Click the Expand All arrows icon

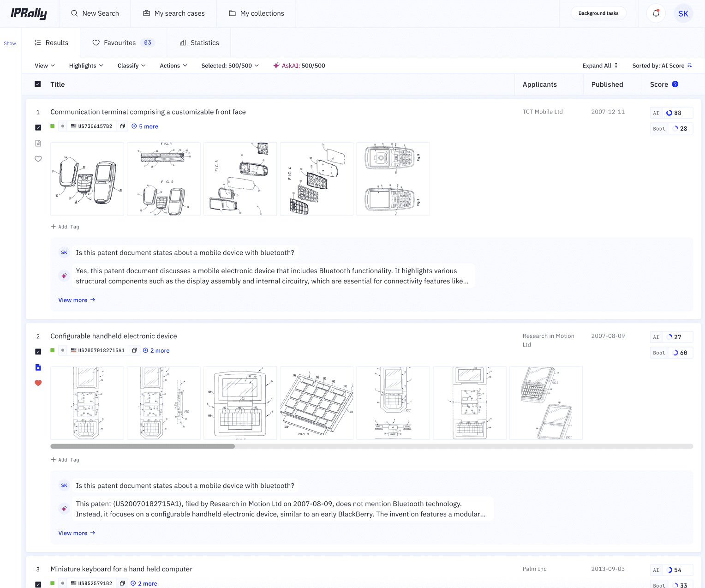tap(616, 66)
